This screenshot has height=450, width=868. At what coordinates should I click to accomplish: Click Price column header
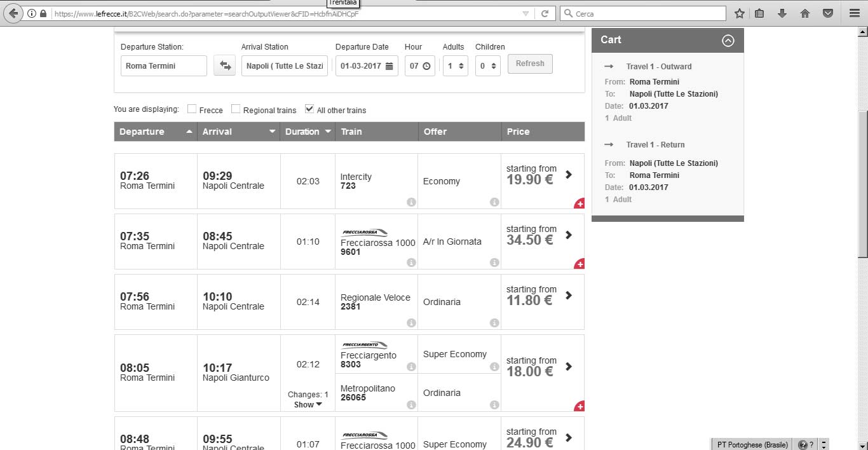pyautogui.click(x=543, y=132)
